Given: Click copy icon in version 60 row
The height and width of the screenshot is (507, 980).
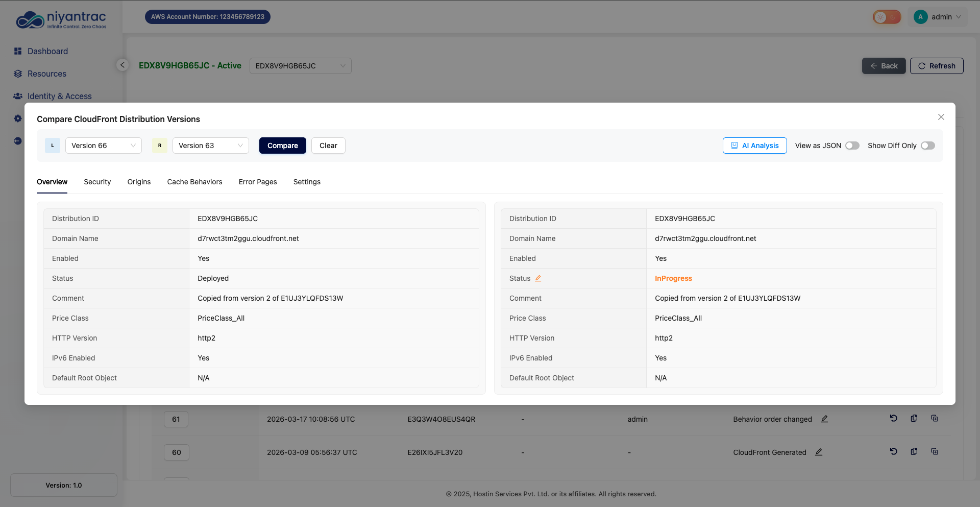Looking at the screenshot, I should (914, 451).
